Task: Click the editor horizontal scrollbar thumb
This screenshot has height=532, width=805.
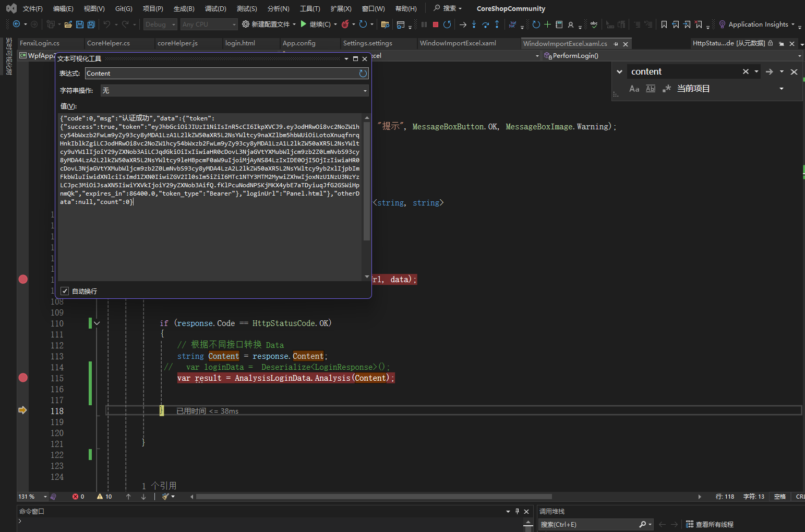Action: pyautogui.click(x=374, y=497)
